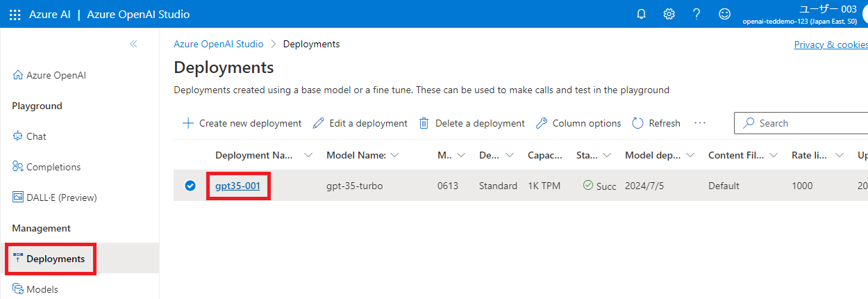Click the Deployments page heading
Viewport: 868px width, 299px height.
pyautogui.click(x=224, y=67)
